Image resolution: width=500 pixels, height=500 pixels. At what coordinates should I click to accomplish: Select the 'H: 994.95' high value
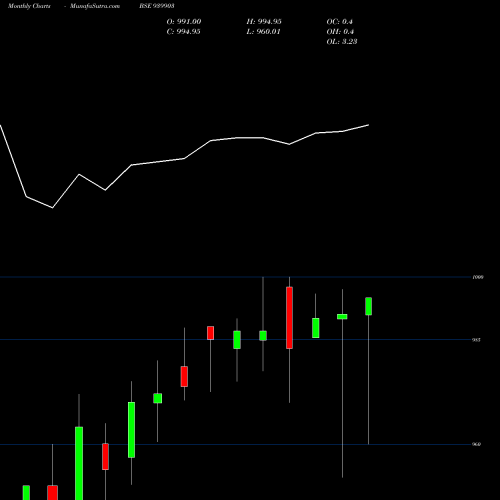(x=264, y=22)
